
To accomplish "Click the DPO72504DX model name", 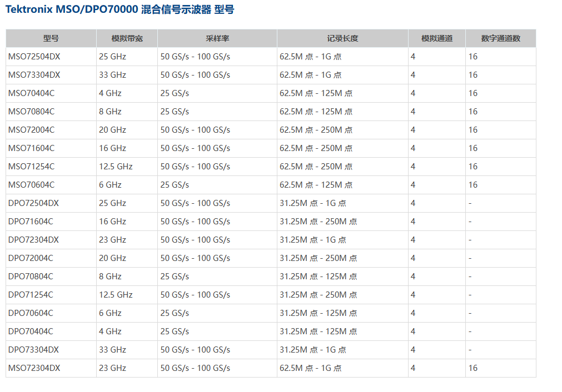I will [33, 203].
